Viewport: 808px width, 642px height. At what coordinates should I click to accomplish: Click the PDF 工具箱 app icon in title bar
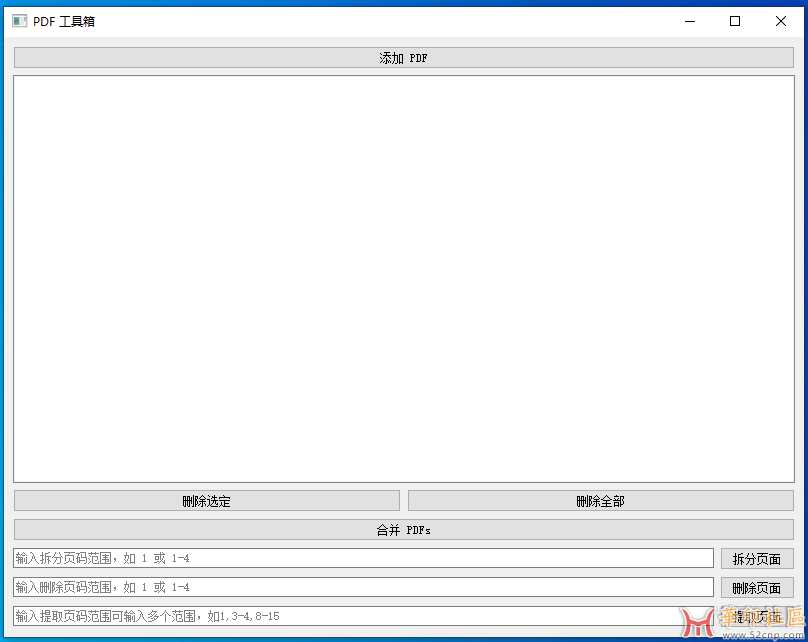(x=20, y=21)
